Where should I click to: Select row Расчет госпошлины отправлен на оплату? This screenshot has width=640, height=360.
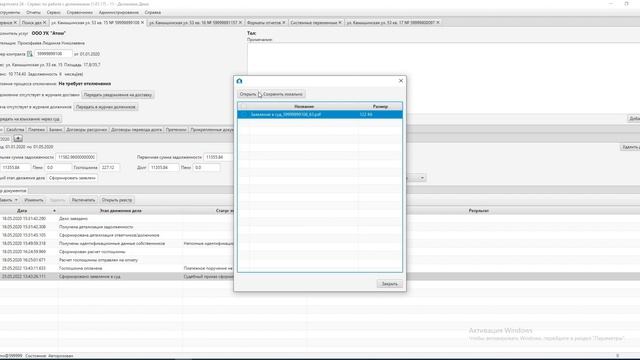click(116, 260)
